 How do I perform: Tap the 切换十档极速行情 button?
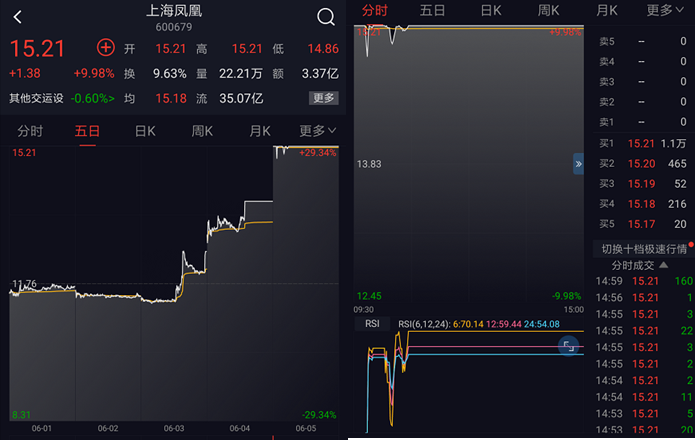(x=644, y=249)
